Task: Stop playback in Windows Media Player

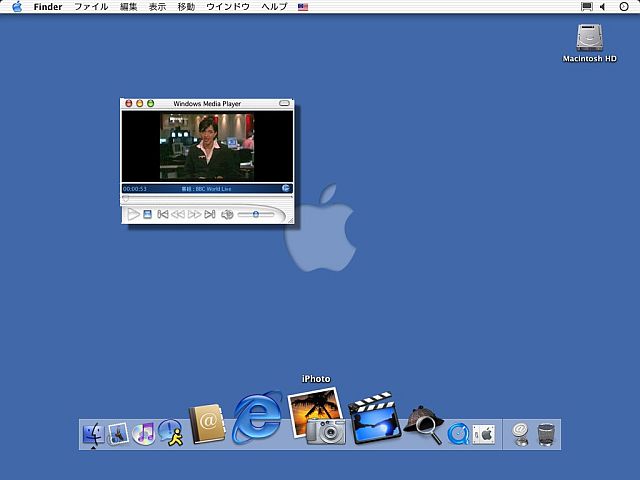Action: coord(147,214)
